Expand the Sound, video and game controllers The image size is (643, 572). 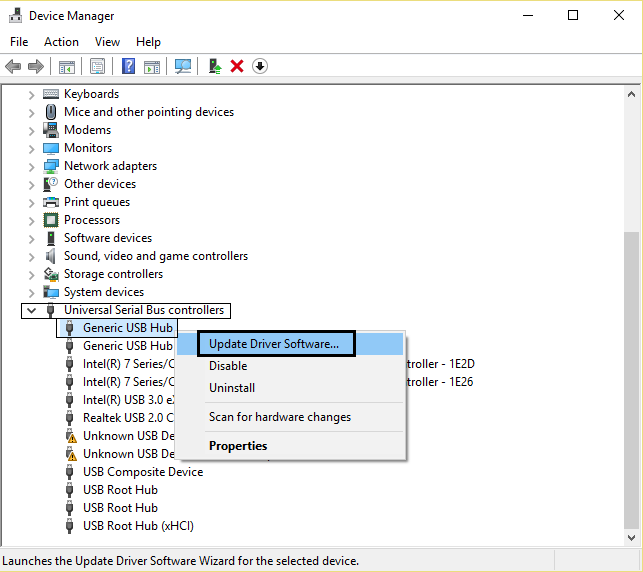pyautogui.click(x=31, y=256)
